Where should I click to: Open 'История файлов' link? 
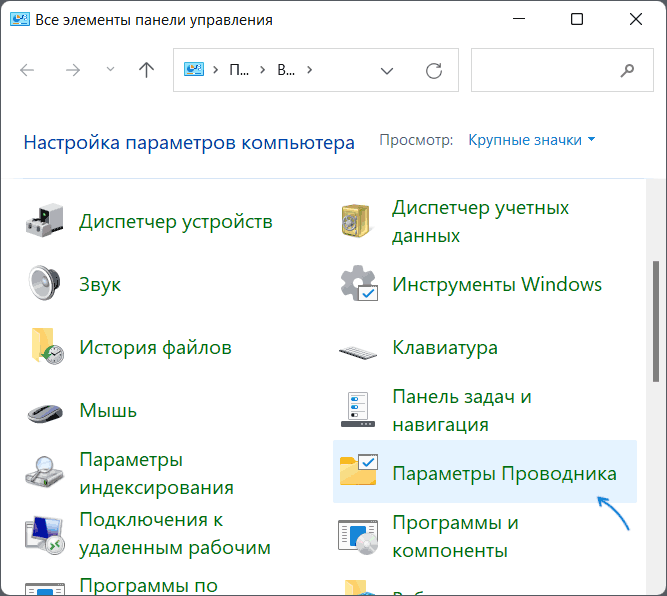tap(155, 347)
